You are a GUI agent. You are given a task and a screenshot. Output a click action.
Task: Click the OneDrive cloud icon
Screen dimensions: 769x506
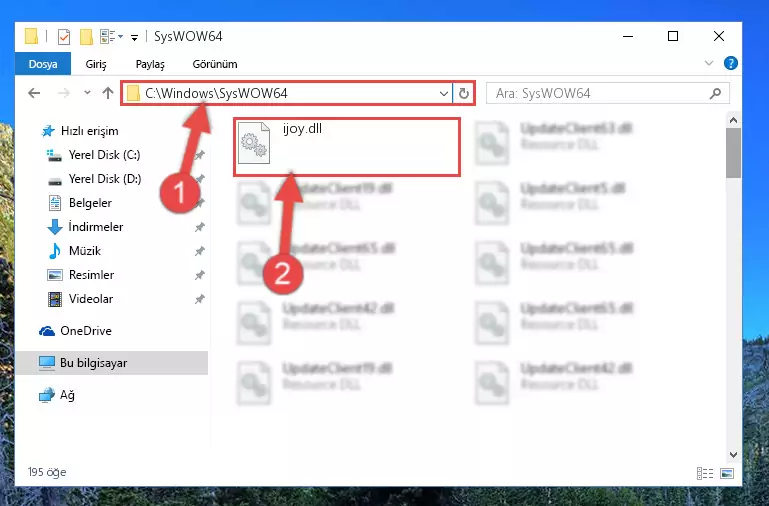47,331
